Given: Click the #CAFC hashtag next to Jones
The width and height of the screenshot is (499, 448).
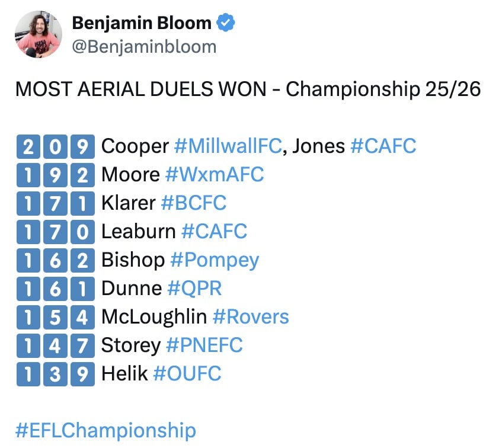Looking at the screenshot, I should tap(383, 146).
